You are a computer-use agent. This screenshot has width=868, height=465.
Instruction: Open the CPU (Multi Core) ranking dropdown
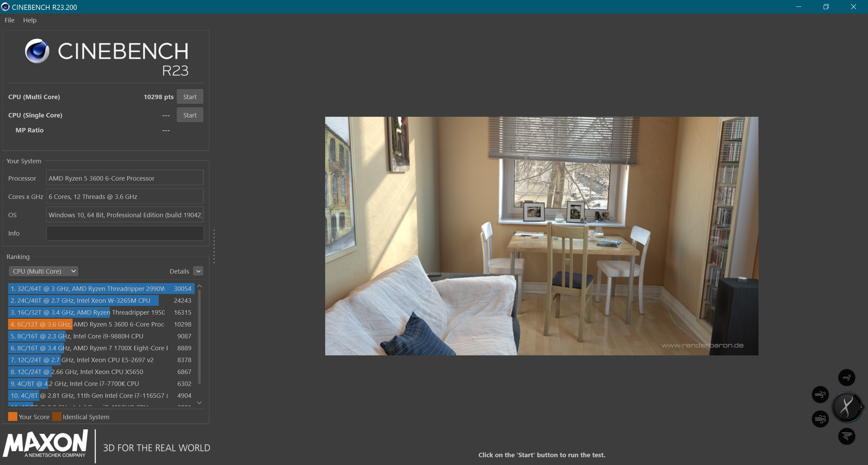tap(43, 271)
